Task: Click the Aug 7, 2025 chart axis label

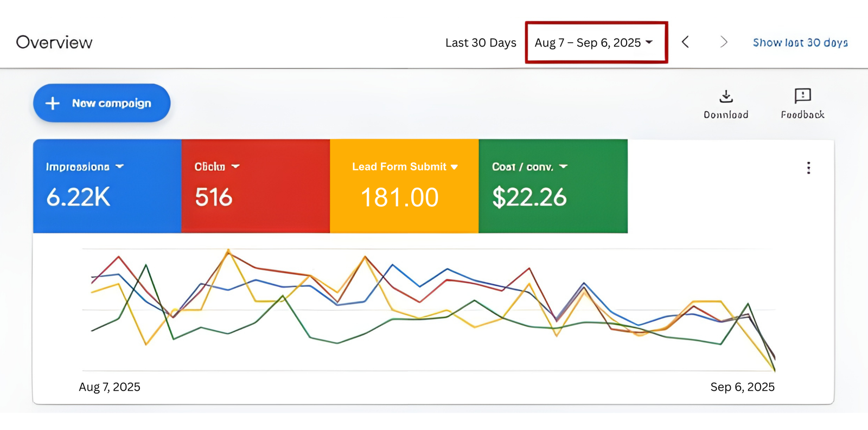Action: coord(110,387)
